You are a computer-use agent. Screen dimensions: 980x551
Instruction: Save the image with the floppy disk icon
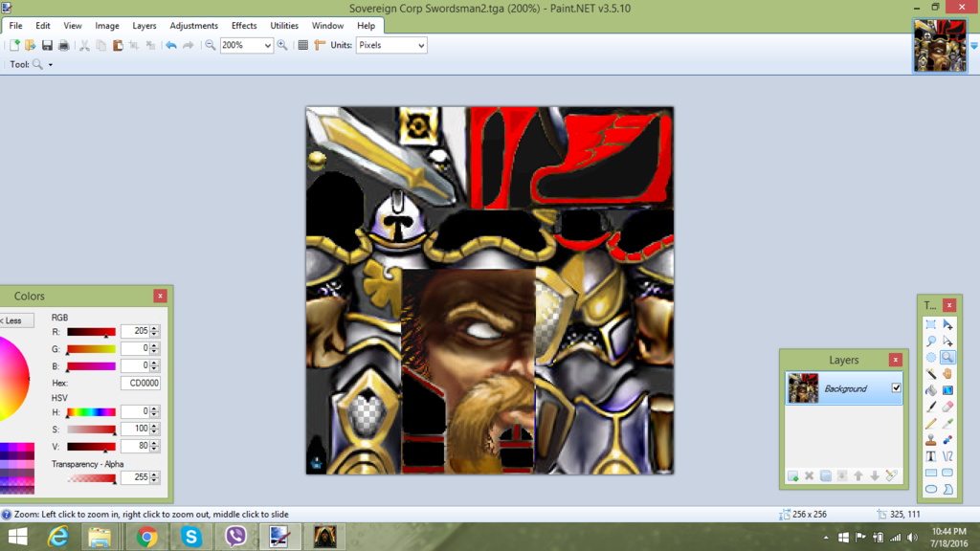47,45
